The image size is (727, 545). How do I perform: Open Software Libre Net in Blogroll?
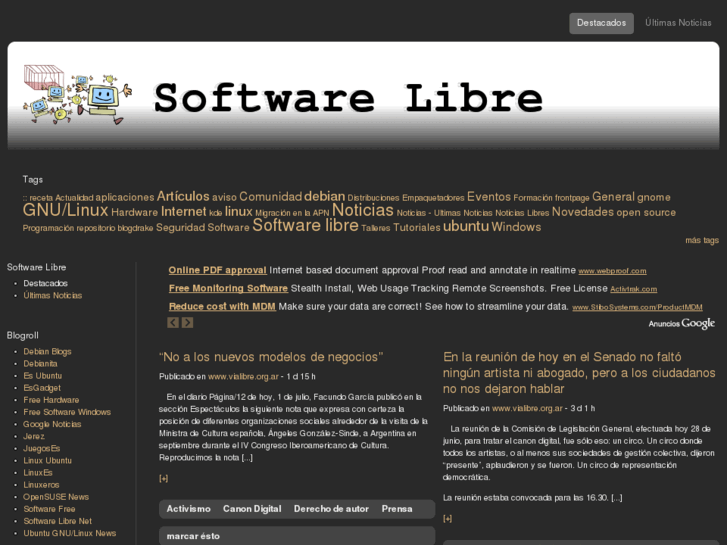pos(57,521)
